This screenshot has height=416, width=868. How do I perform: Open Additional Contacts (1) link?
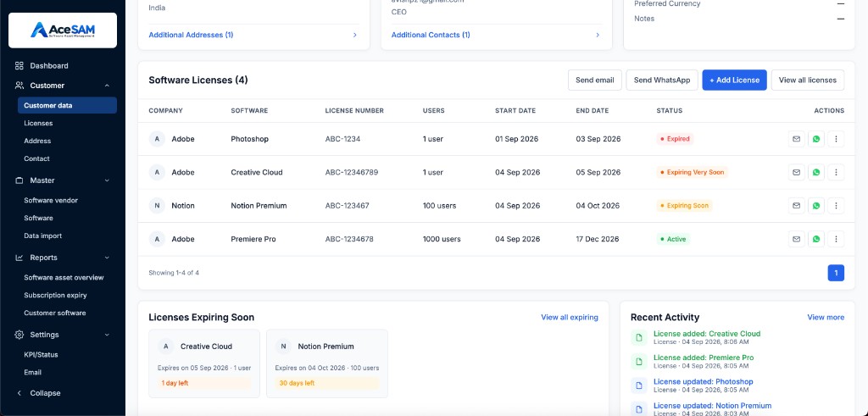coord(431,35)
